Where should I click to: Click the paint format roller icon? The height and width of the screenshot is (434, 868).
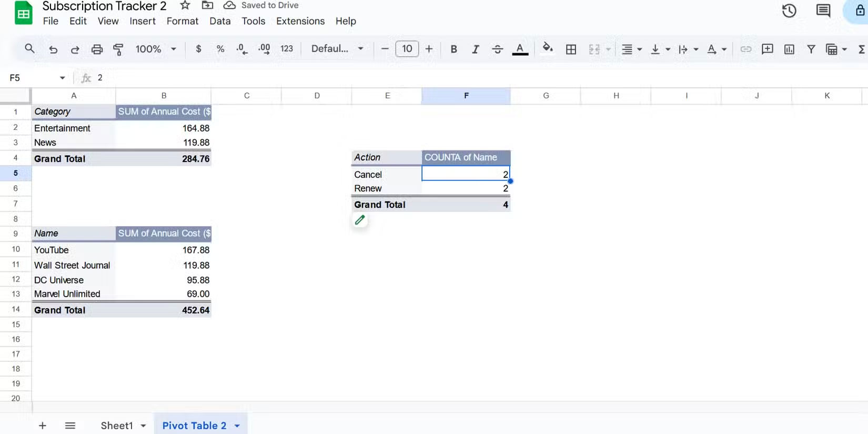click(x=118, y=49)
